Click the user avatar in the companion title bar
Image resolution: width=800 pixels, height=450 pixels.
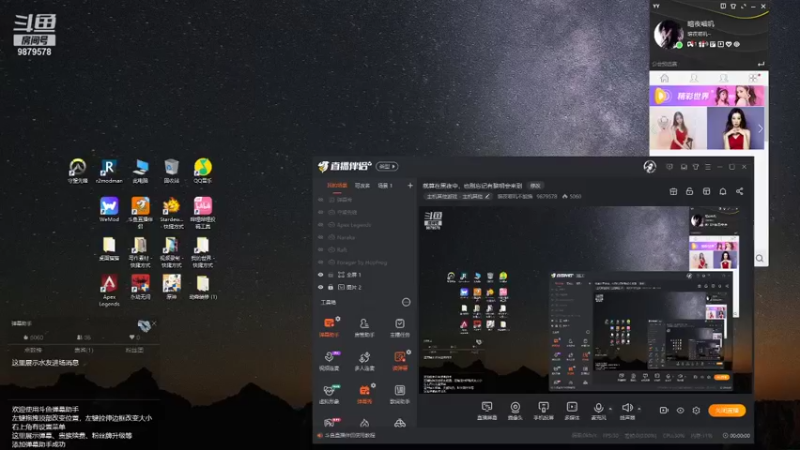[649, 166]
